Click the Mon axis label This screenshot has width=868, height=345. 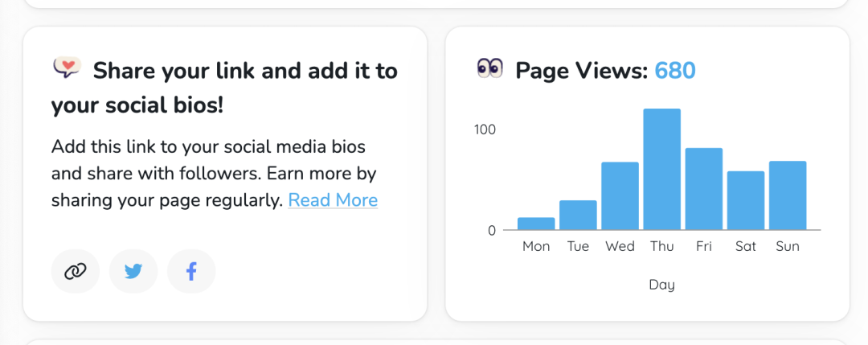pos(536,246)
